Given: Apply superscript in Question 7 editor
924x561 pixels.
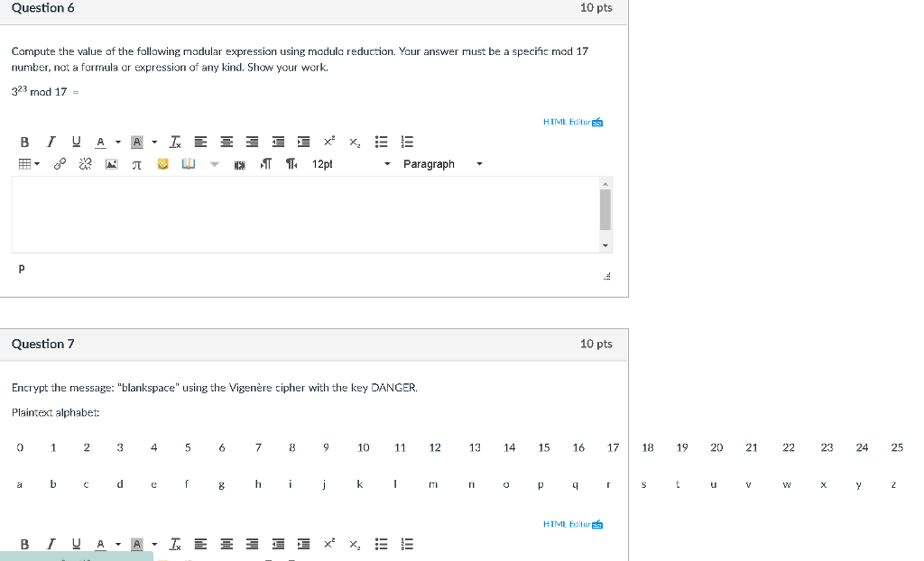Looking at the screenshot, I should (x=328, y=545).
